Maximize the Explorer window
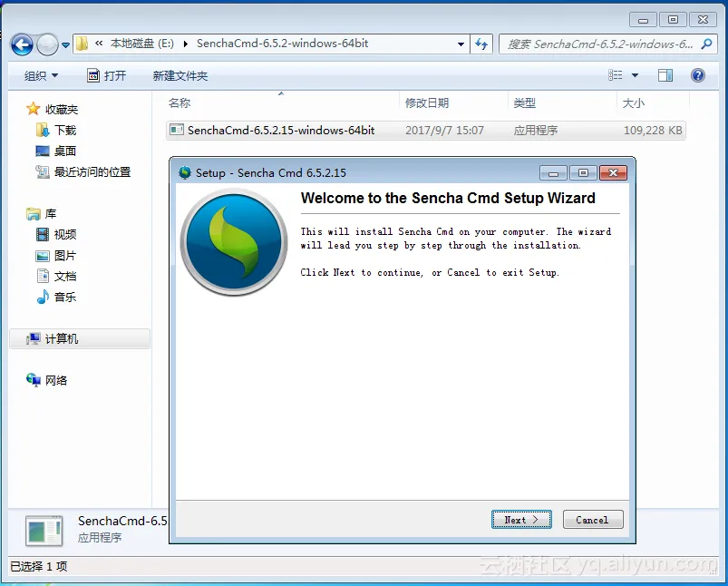 pyautogui.click(x=673, y=20)
